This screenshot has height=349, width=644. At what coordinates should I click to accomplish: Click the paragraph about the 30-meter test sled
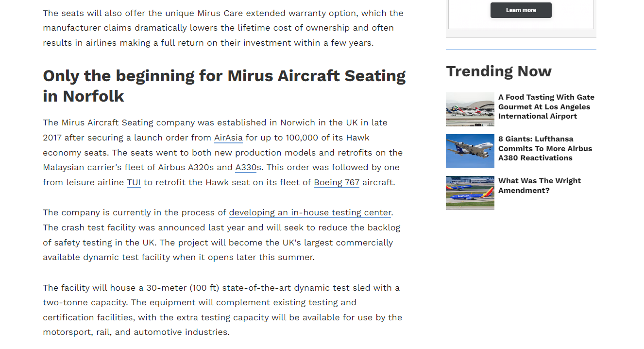point(222,310)
